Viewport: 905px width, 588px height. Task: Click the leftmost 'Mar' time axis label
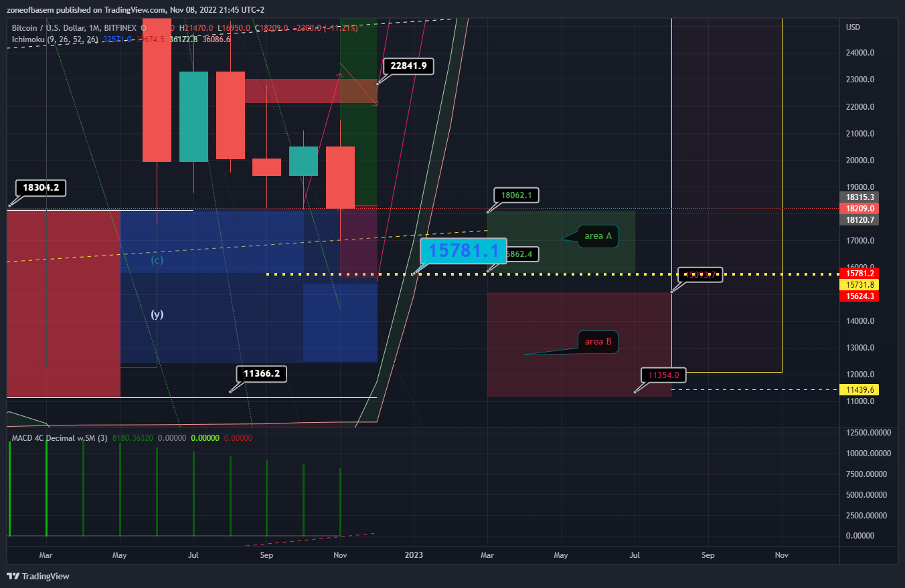point(46,555)
